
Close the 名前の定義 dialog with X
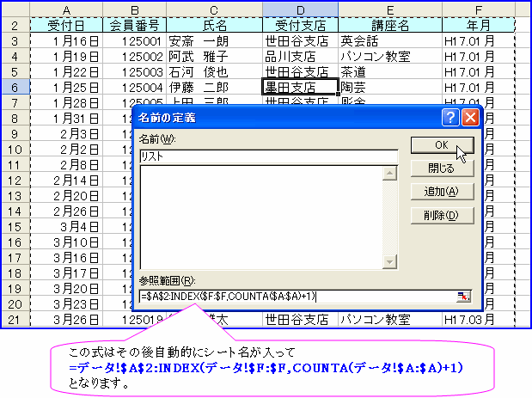[471, 118]
